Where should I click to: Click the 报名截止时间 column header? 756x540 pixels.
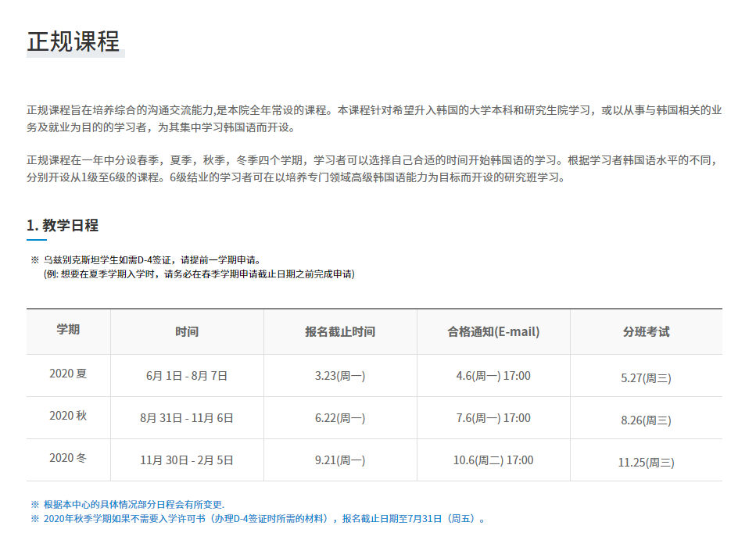coord(340,331)
